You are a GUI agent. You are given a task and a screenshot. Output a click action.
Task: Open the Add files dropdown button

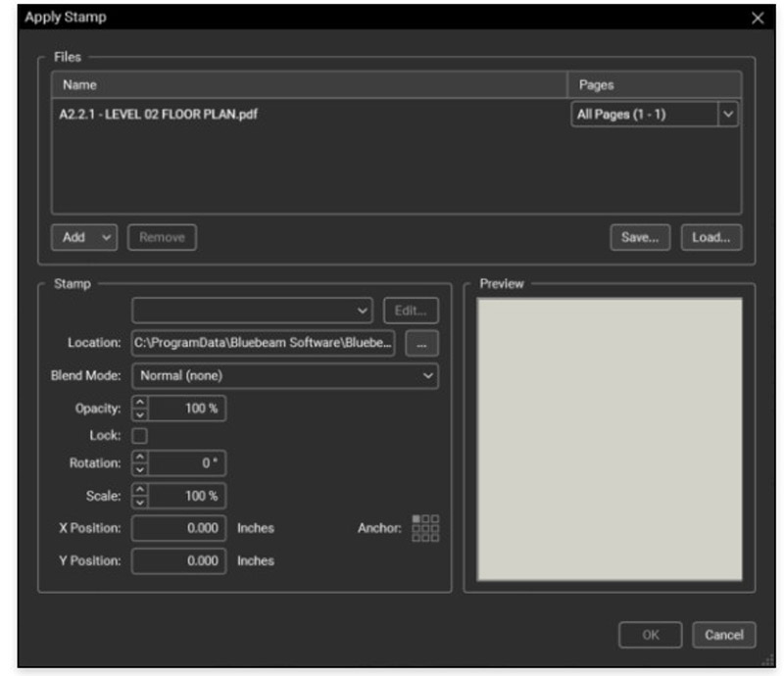click(x=84, y=237)
